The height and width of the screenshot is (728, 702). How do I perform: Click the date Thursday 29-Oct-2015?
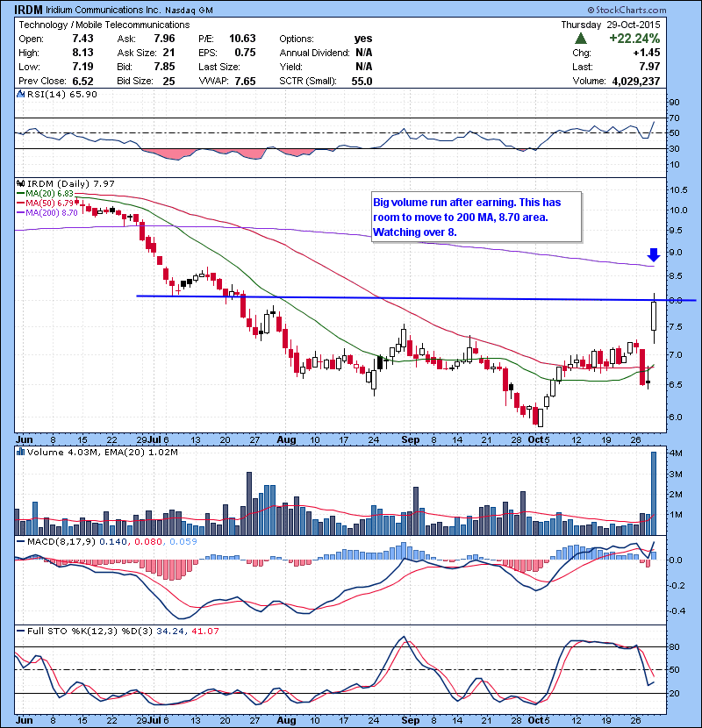coord(611,25)
